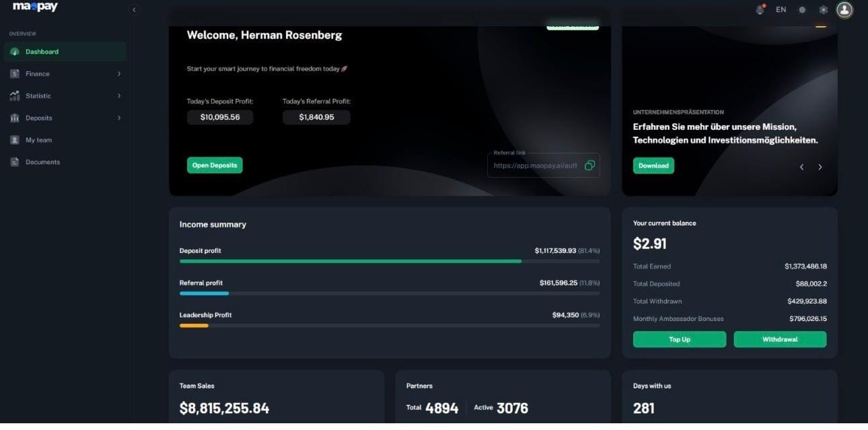Click the Income summary heading
This screenshot has width=868, height=430.
tap(213, 225)
